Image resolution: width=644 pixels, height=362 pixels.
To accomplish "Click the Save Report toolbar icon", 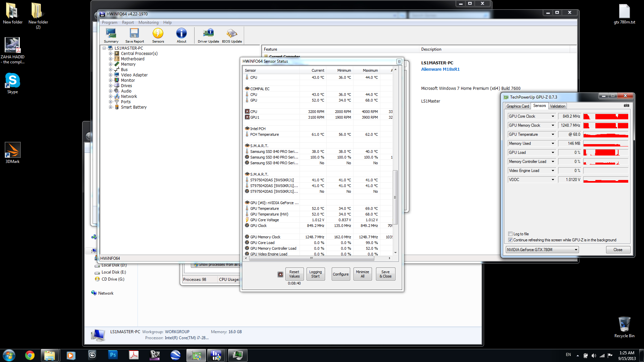I will (135, 36).
